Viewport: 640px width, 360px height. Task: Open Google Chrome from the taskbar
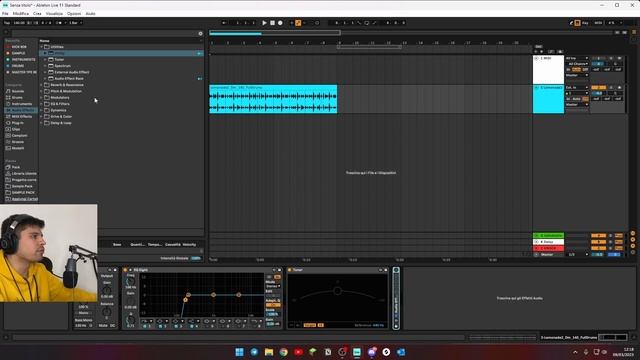(x=284, y=352)
